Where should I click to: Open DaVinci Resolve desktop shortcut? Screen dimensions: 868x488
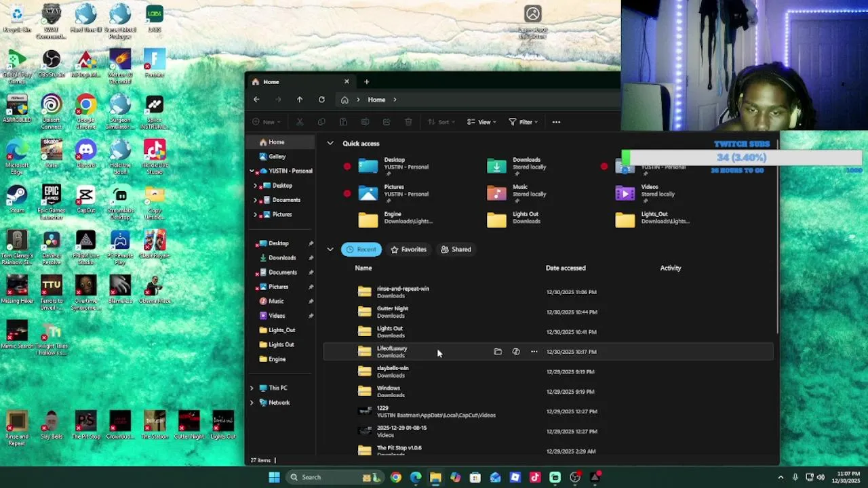(x=52, y=247)
